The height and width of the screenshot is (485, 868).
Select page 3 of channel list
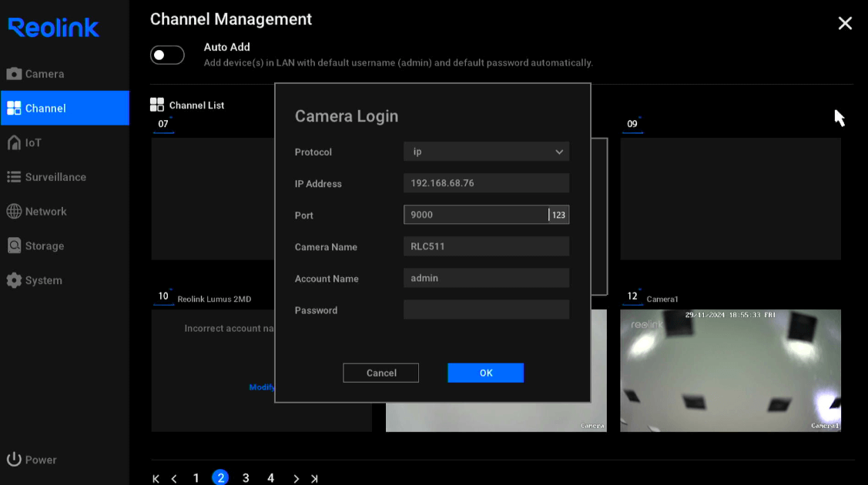(246, 478)
